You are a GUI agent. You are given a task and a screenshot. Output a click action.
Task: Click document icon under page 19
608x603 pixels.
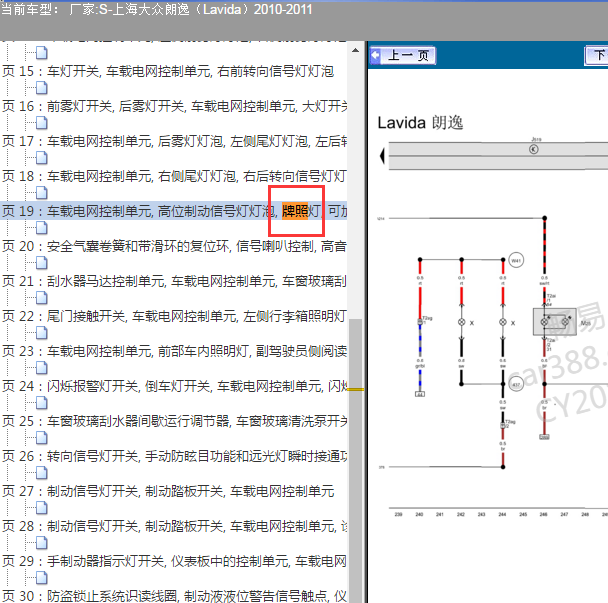[41, 228]
